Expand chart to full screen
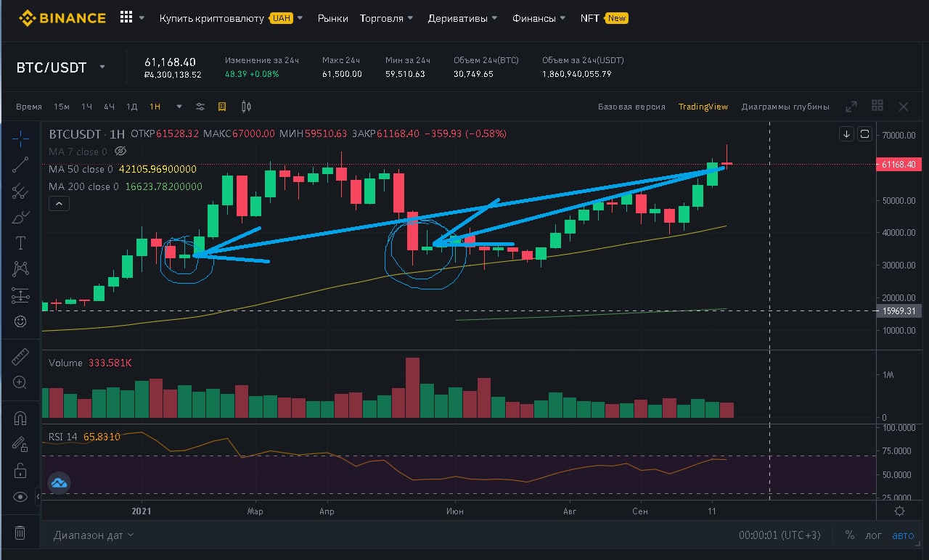The width and height of the screenshot is (929, 560). pyautogui.click(x=852, y=107)
